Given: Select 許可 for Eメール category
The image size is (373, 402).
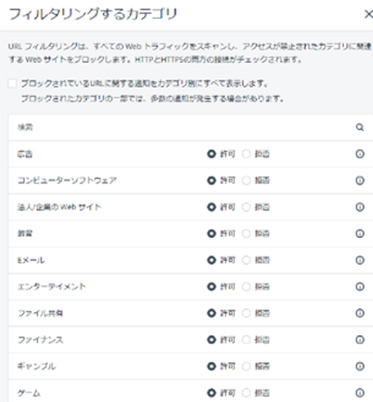Looking at the screenshot, I should [x=211, y=260].
